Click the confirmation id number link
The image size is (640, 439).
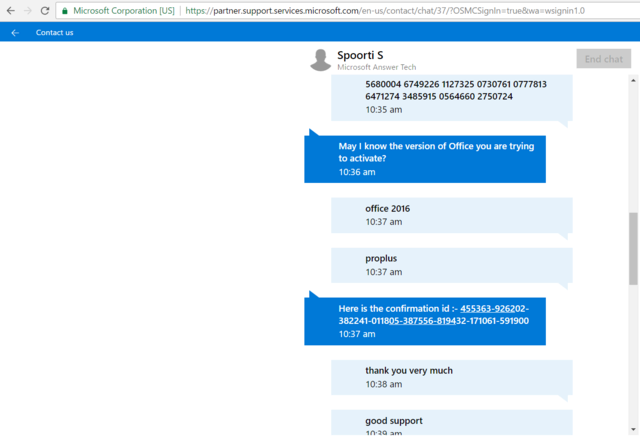click(433, 315)
